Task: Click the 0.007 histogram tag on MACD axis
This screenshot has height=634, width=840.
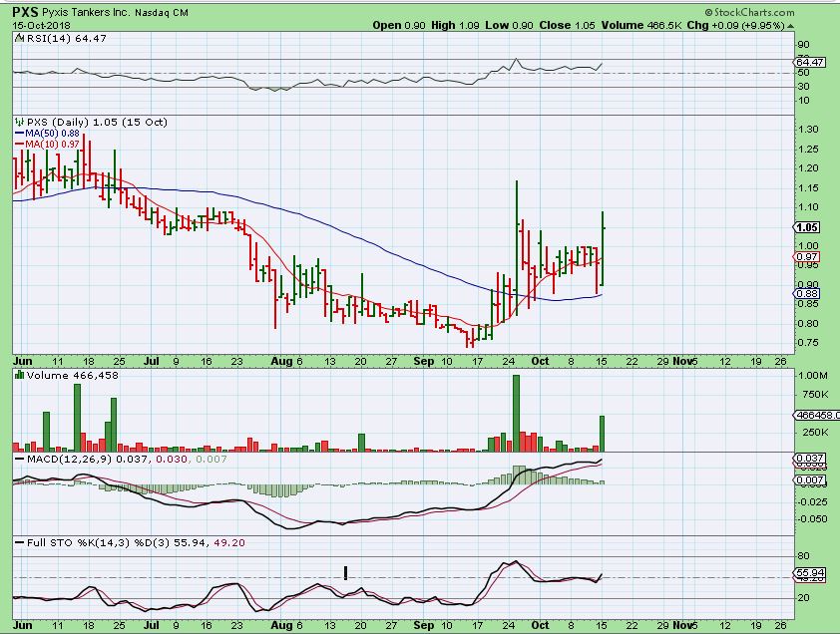Action: 809,479
